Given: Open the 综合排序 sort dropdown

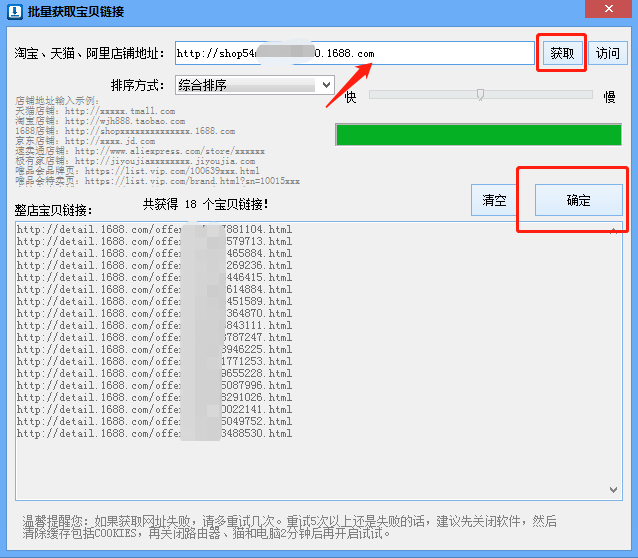Looking at the screenshot, I should pyautogui.click(x=255, y=85).
